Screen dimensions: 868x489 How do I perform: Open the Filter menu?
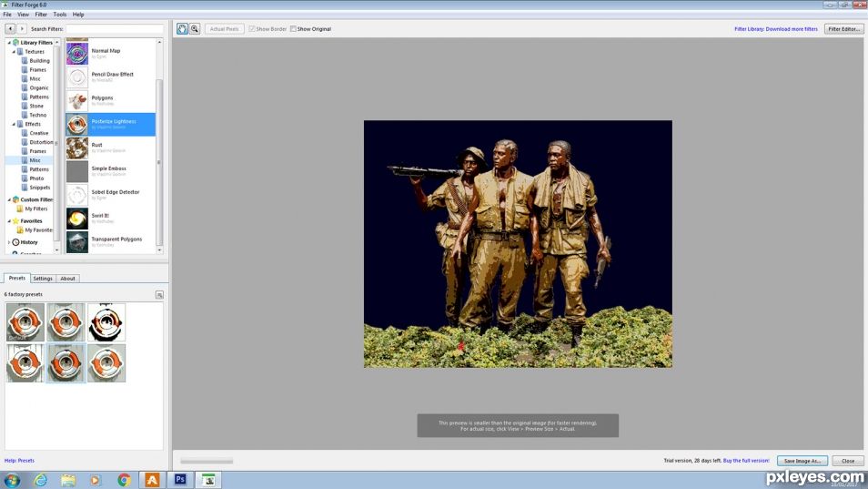tap(41, 15)
